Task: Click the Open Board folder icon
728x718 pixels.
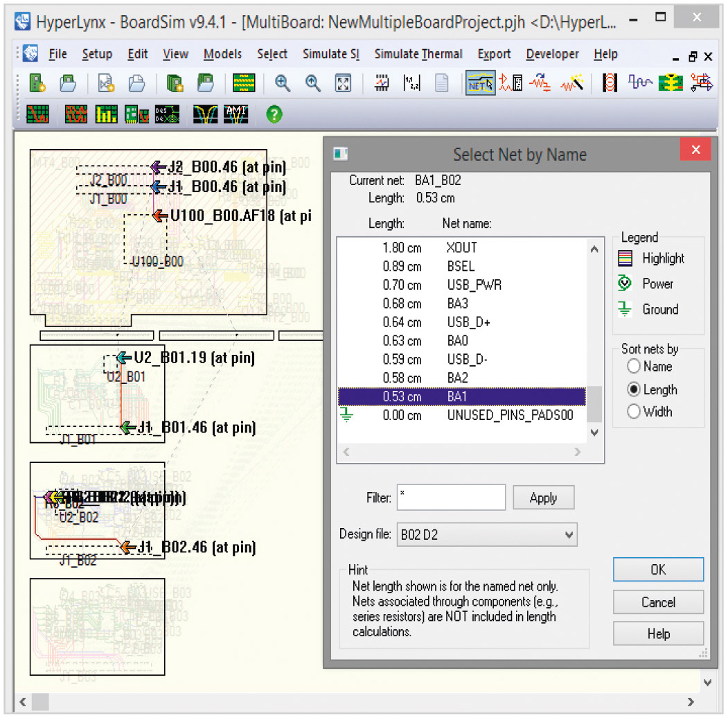Action: [68, 84]
